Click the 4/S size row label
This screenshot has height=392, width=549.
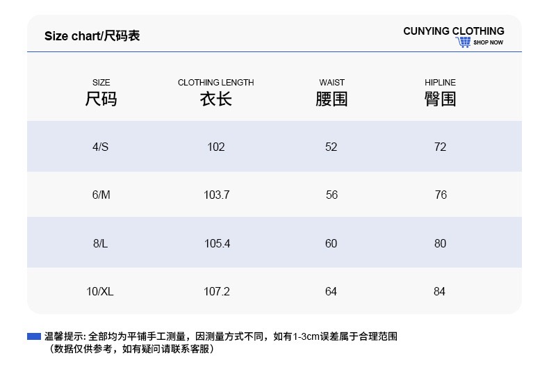tap(101, 147)
